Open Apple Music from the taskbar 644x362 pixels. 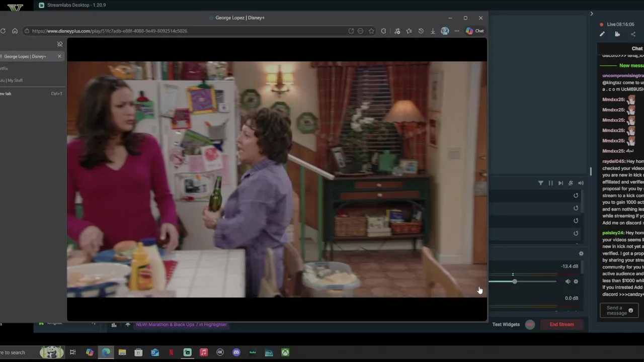click(204, 352)
